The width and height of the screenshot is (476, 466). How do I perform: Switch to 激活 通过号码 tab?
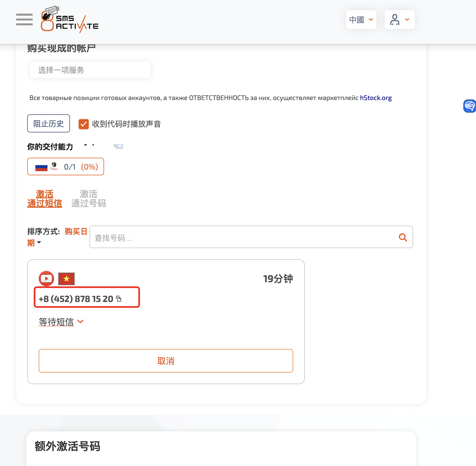89,199
